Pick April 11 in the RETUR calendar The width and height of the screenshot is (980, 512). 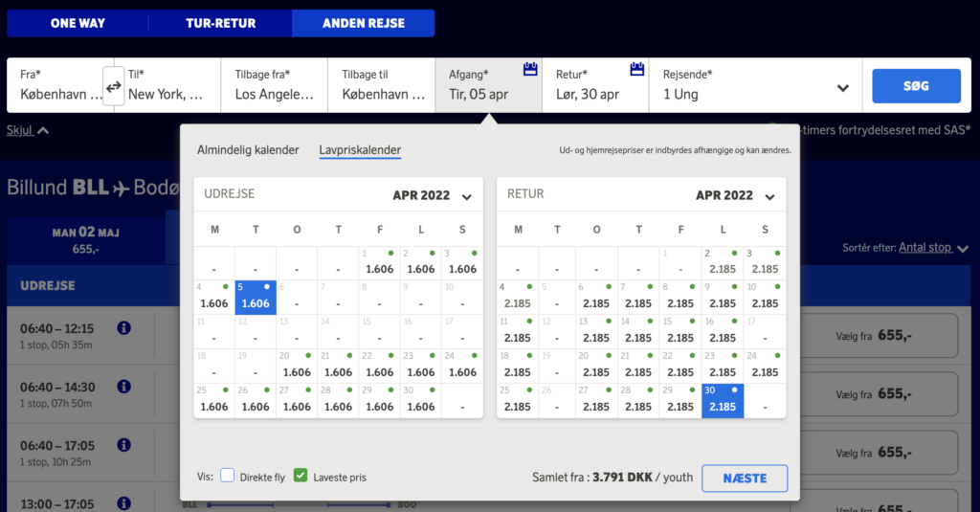518,331
